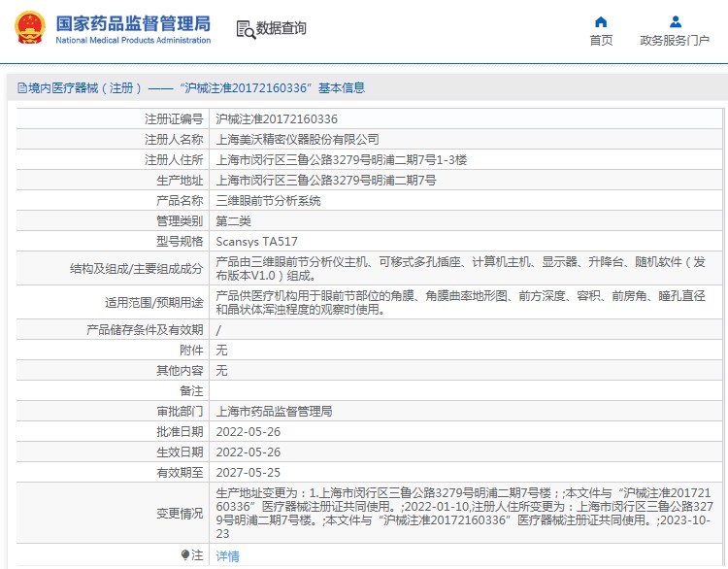Select 第二类 management class value
The width and height of the screenshot is (728, 569).
tap(234, 221)
